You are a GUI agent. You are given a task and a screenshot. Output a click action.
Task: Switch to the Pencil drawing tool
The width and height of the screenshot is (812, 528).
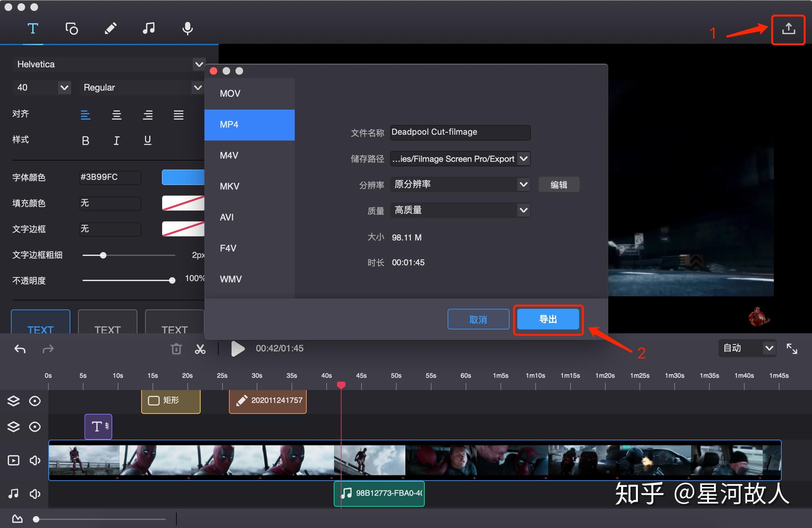click(111, 29)
